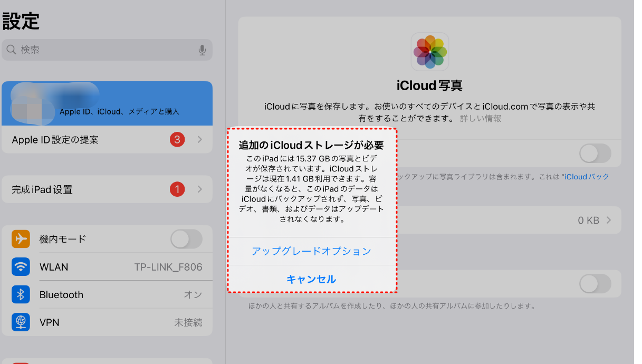Click the dialog title 追加のiCloudストレージが必要
This screenshot has width=642, height=364.
(311, 145)
